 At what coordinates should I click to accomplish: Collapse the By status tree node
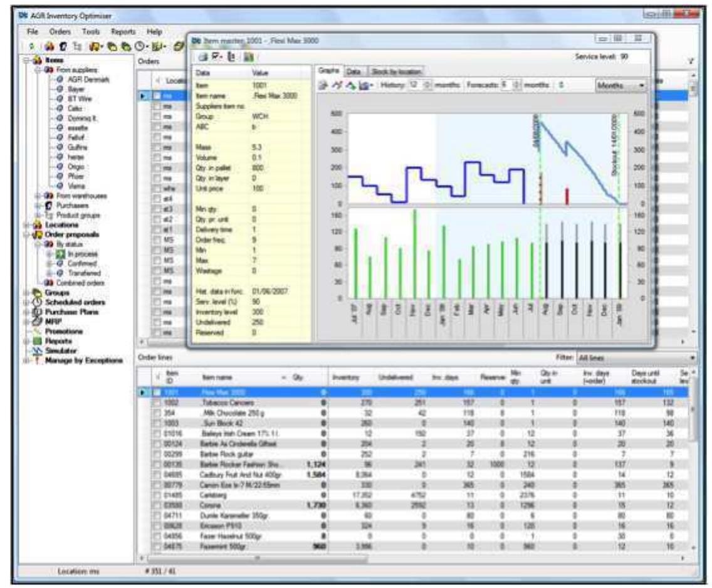point(38,244)
